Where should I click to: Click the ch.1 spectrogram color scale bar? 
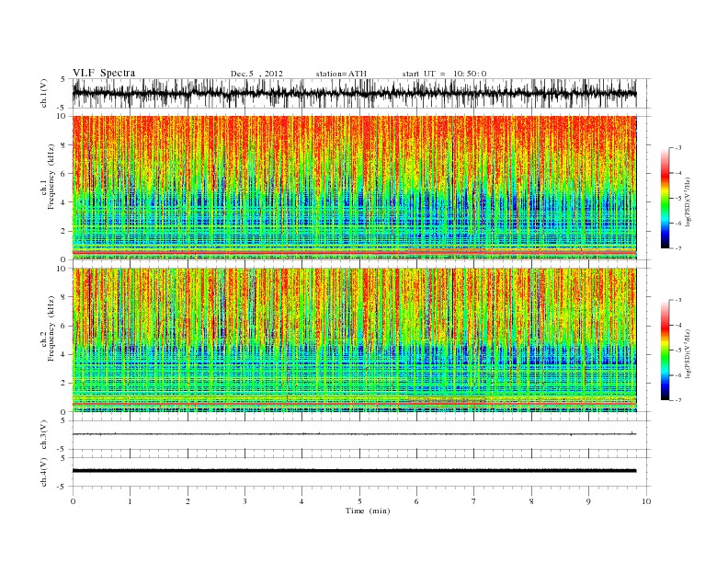click(665, 199)
